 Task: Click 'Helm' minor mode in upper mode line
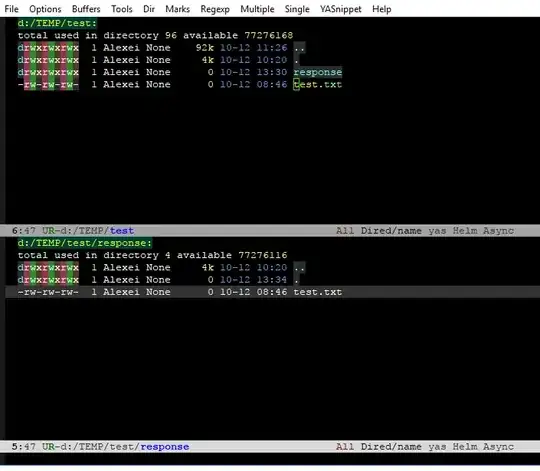[465, 230]
